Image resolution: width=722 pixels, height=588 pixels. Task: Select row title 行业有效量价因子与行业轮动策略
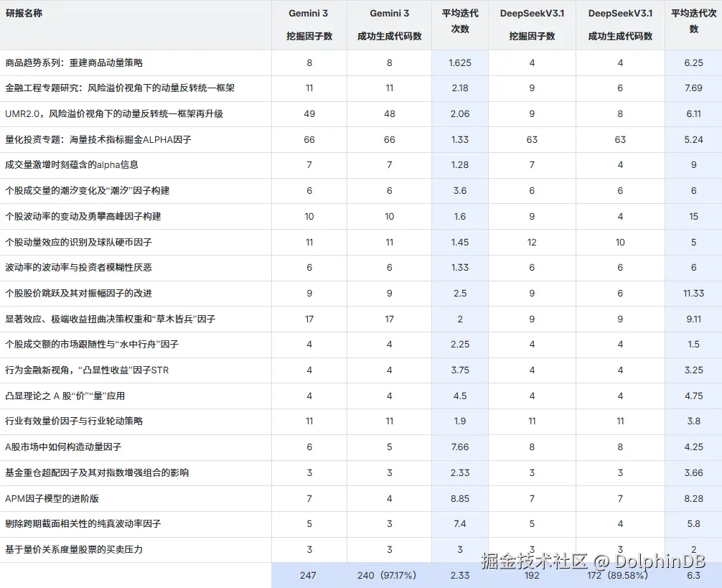[x=74, y=421]
